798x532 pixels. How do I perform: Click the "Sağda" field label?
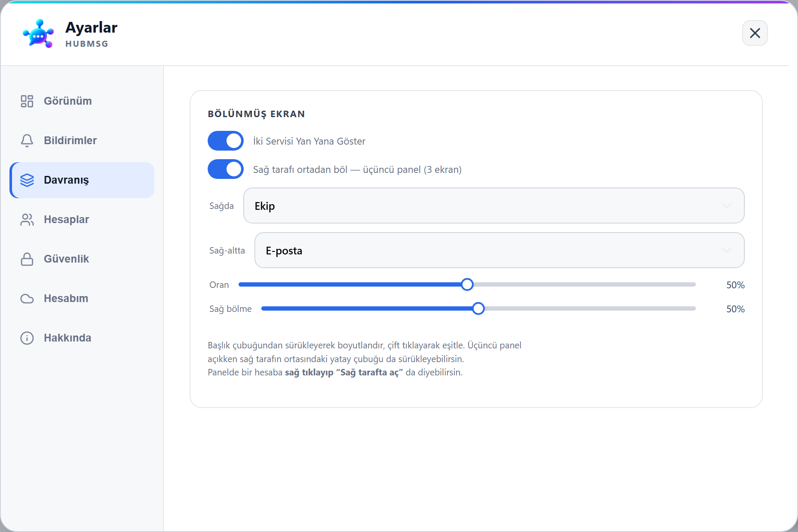tap(221, 206)
